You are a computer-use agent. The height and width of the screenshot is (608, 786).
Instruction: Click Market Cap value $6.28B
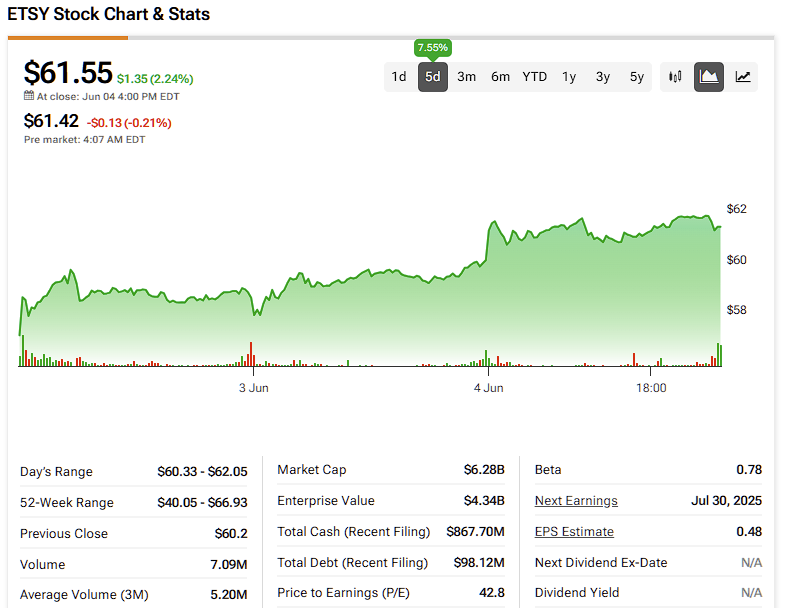pos(484,470)
